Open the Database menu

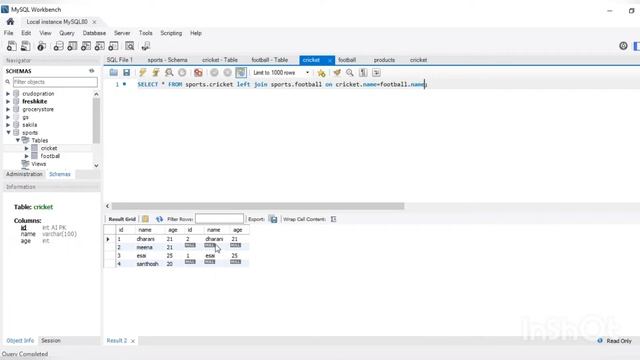coord(94,33)
